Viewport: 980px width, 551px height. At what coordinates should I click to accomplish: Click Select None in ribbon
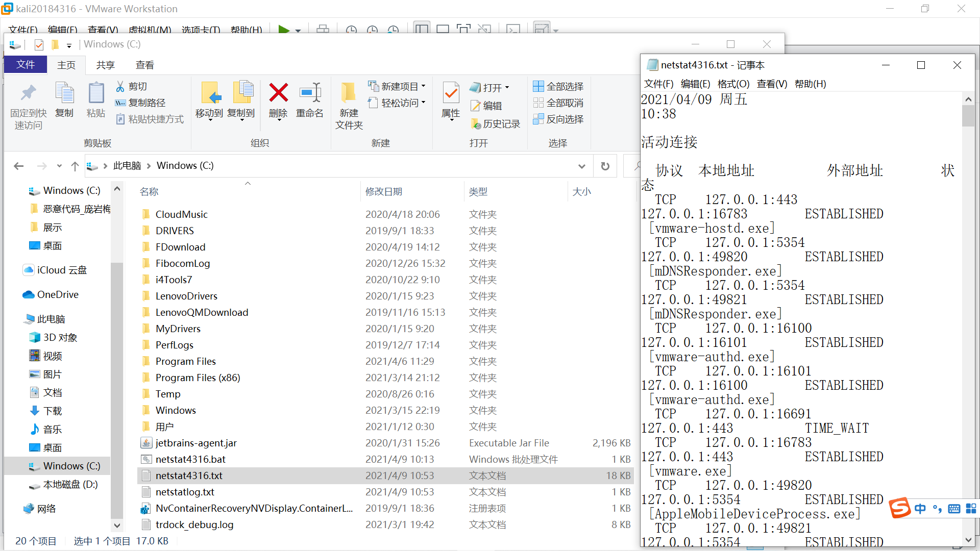coord(558,103)
